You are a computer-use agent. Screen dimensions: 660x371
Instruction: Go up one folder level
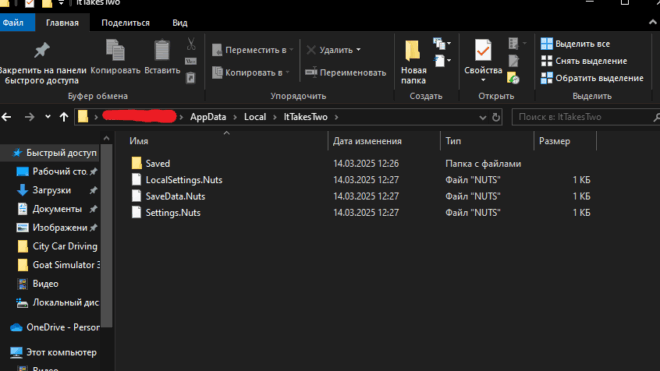coord(64,117)
